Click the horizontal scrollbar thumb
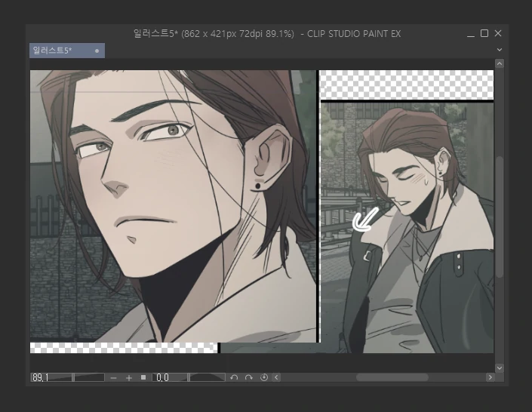 coord(392,377)
